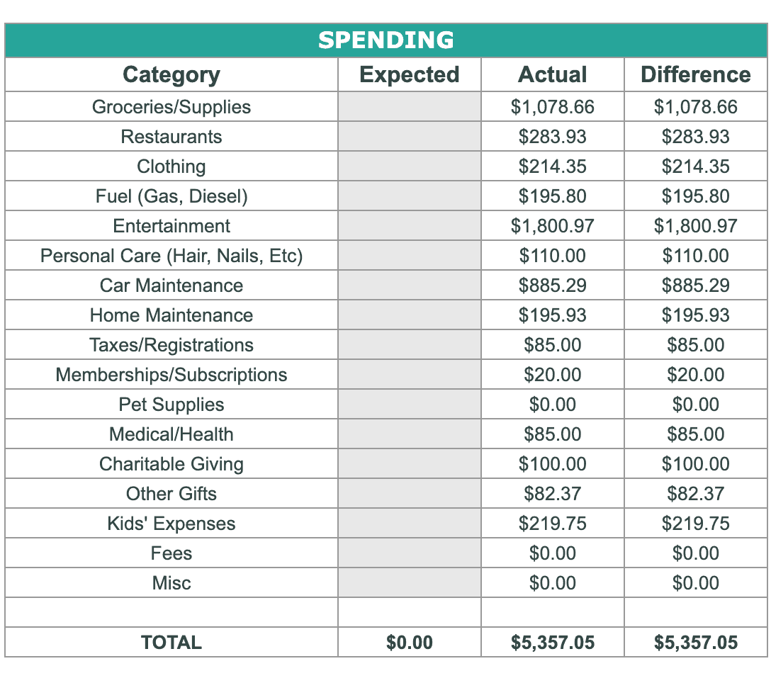Screen dimensions: 771x700
Task: Click the Actual total $5,357.05
Action: click(x=552, y=642)
